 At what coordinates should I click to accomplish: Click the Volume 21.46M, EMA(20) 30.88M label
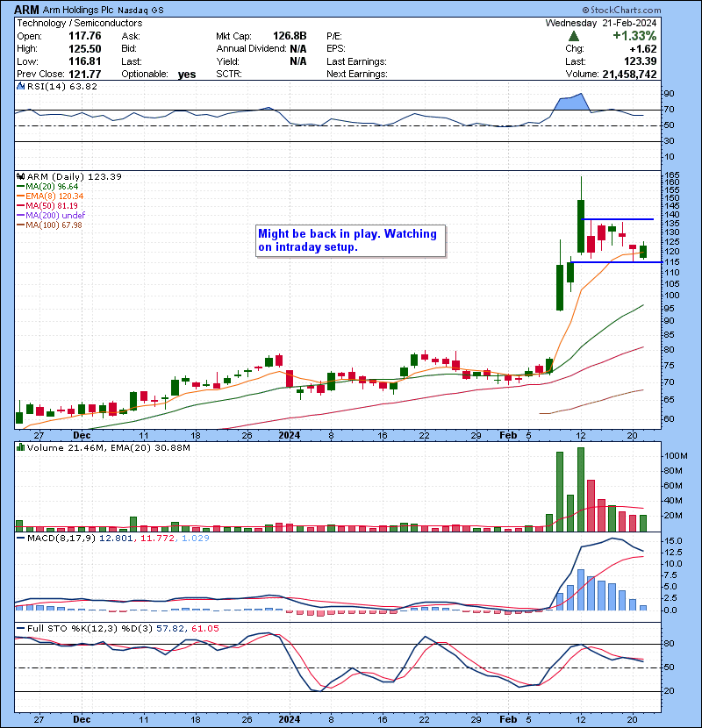point(109,448)
